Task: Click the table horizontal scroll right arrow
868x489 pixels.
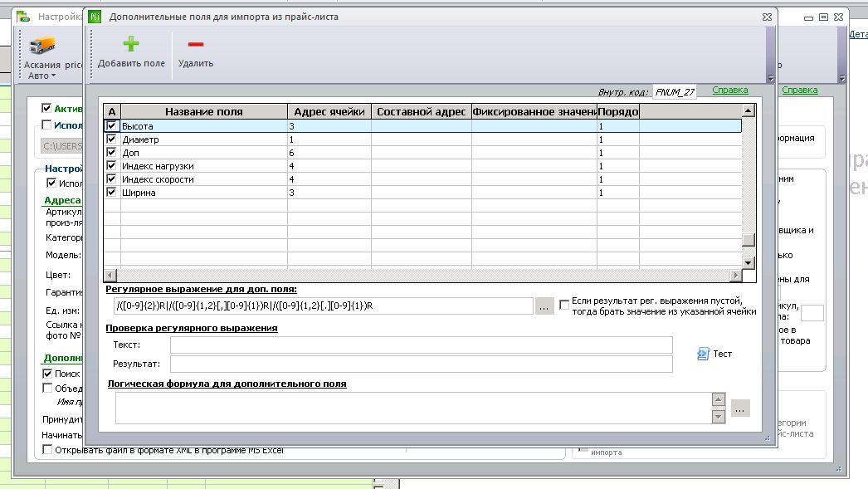Action: point(736,276)
